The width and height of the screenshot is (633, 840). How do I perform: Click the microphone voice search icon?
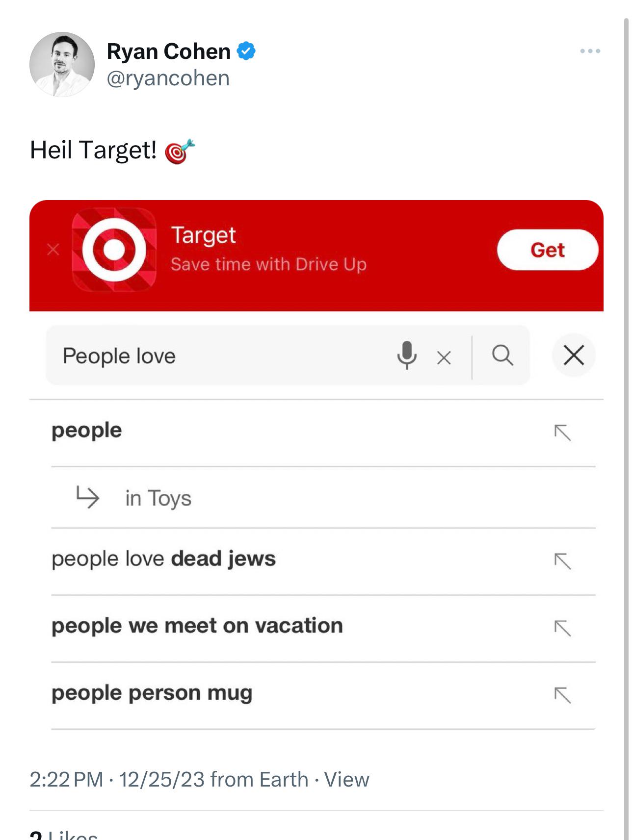(x=407, y=355)
